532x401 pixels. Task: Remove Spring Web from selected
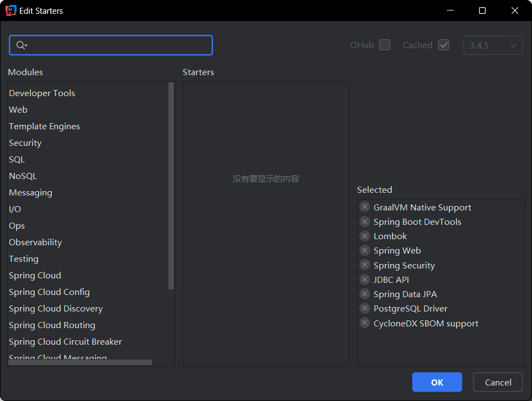(x=365, y=250)
